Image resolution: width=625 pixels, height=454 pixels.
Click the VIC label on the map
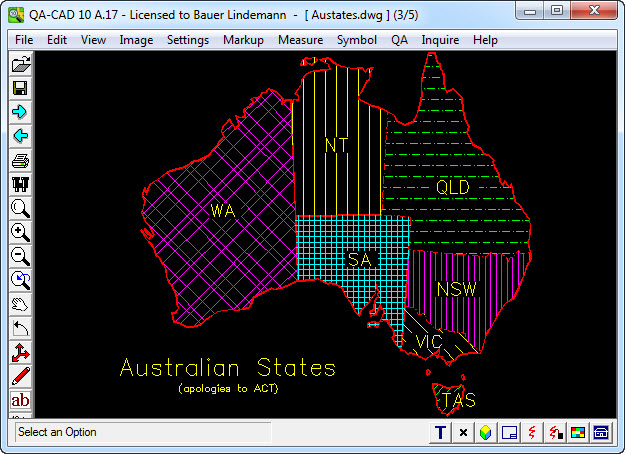[428, 342]
